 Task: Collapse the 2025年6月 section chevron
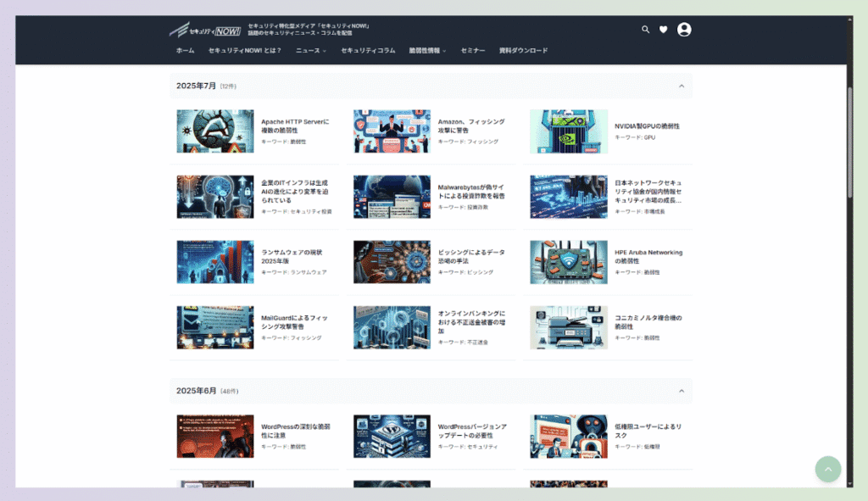(x=682, y=391)
